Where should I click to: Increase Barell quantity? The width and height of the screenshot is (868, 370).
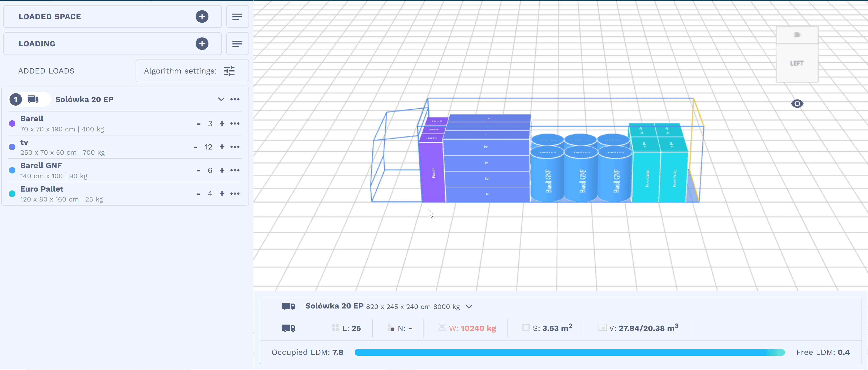[x=222, y=123]
